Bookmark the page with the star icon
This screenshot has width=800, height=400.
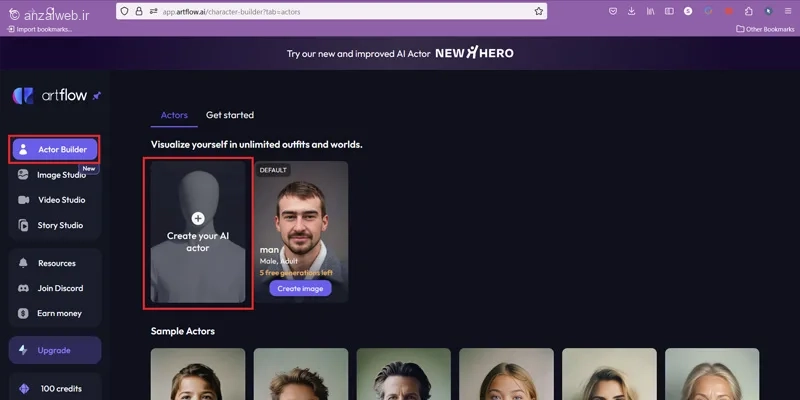pyautogui.click(x=539, y=11)
